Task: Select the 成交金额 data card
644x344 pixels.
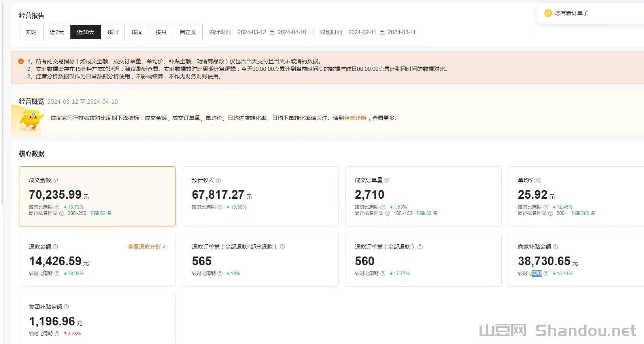Action: tap(97, 196)
